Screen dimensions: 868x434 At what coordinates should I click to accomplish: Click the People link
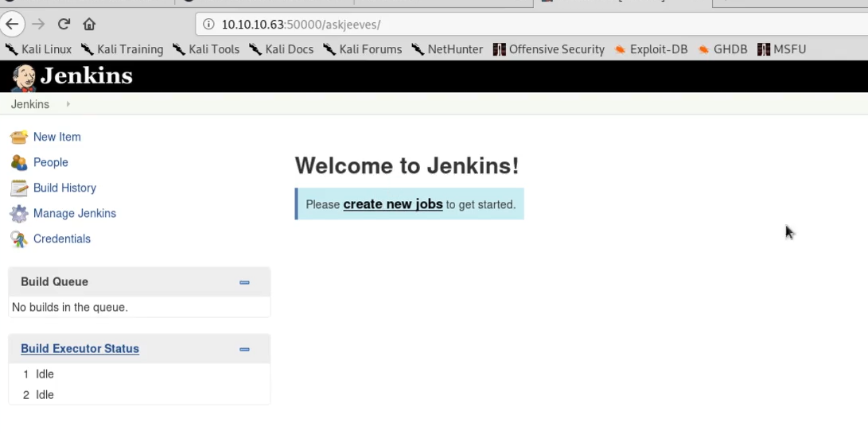50,162
